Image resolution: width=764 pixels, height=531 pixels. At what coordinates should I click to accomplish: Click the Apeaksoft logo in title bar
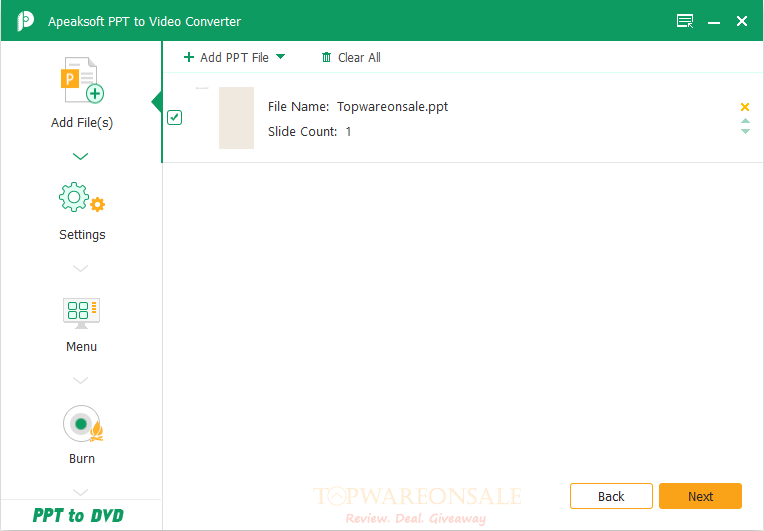point(25,21)
